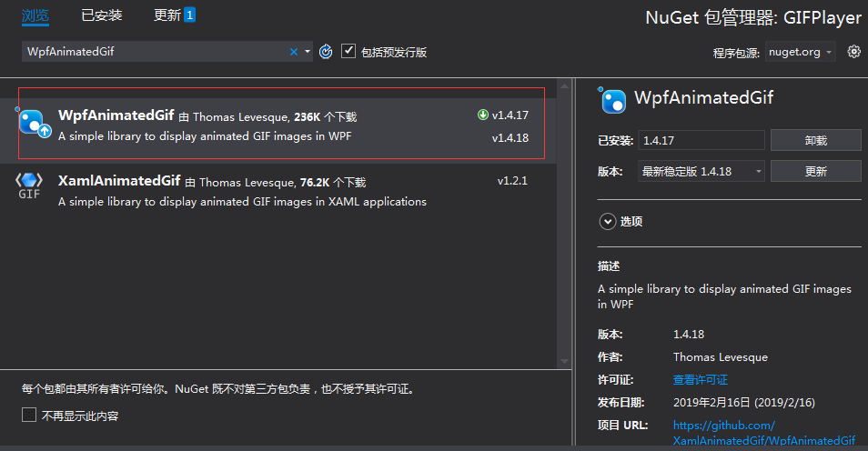Click the update count badge on 更新 tab

[189, 15]
